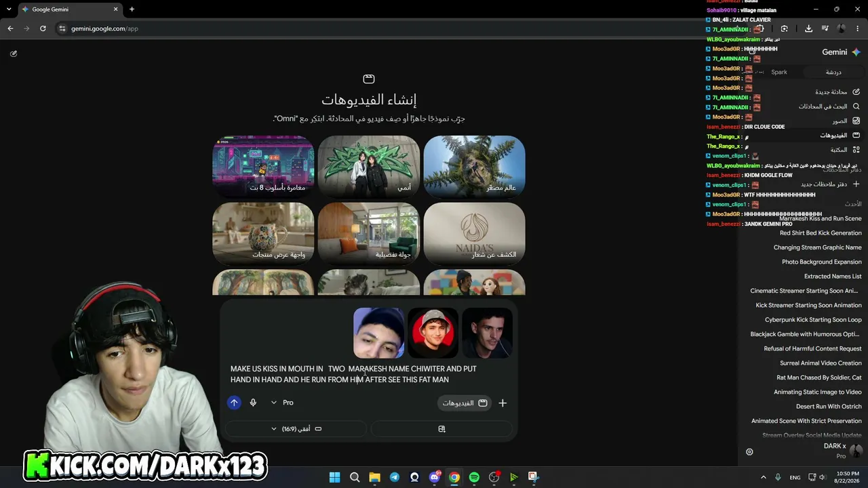Image resolution: width=868 pixels, height=488 pixels.
Task: Switch to the Spark tab
Action: [x=779, y=72]
